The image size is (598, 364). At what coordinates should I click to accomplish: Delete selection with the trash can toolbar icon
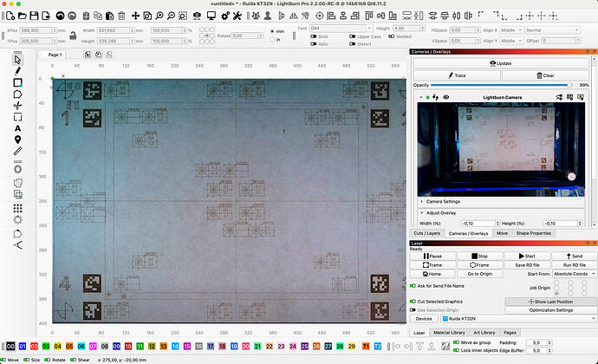pos(121,16)
